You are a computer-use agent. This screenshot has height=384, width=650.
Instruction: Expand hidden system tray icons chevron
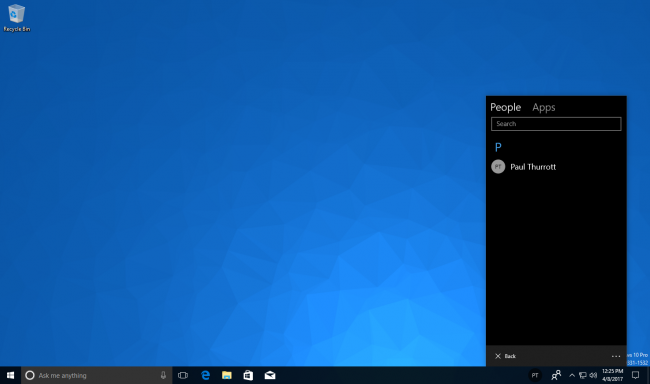coord(572,375)
